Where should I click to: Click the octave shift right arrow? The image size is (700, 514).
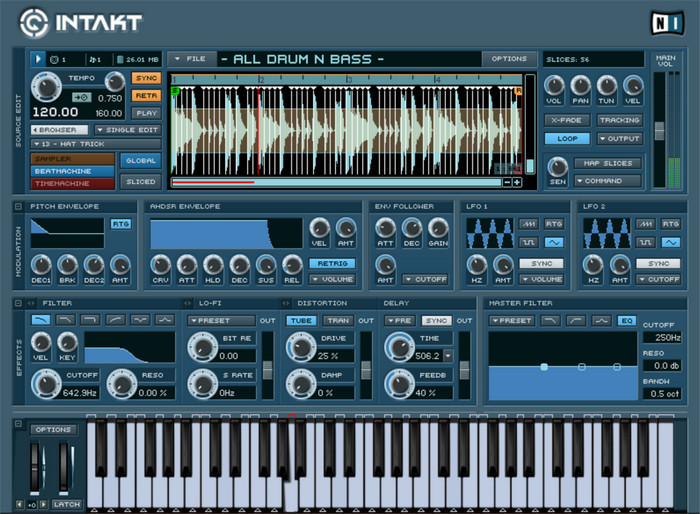[x=43, y=504]
